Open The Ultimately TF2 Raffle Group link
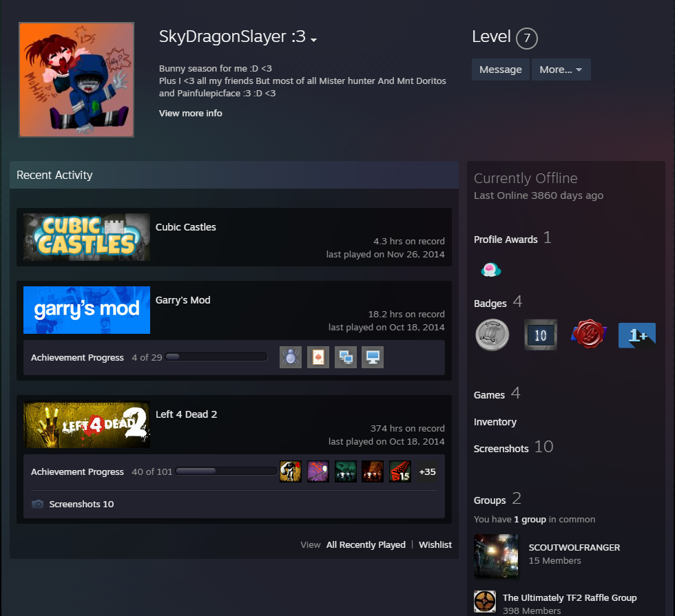 570,598
